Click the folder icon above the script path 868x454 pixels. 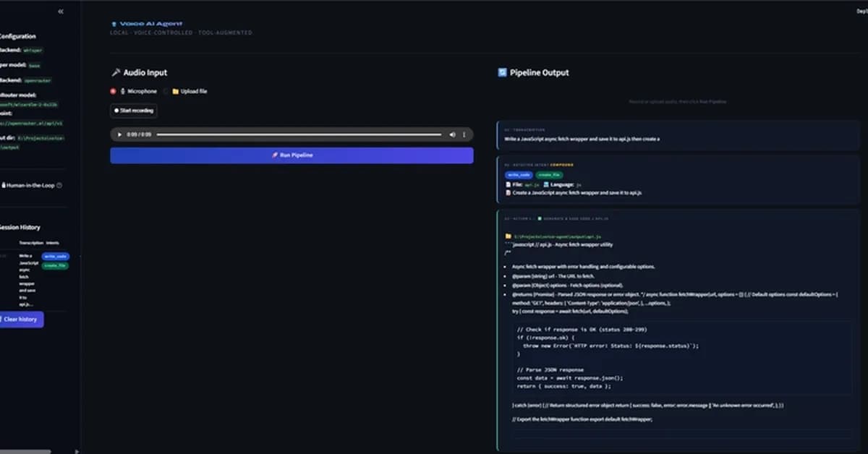(509, 236)
